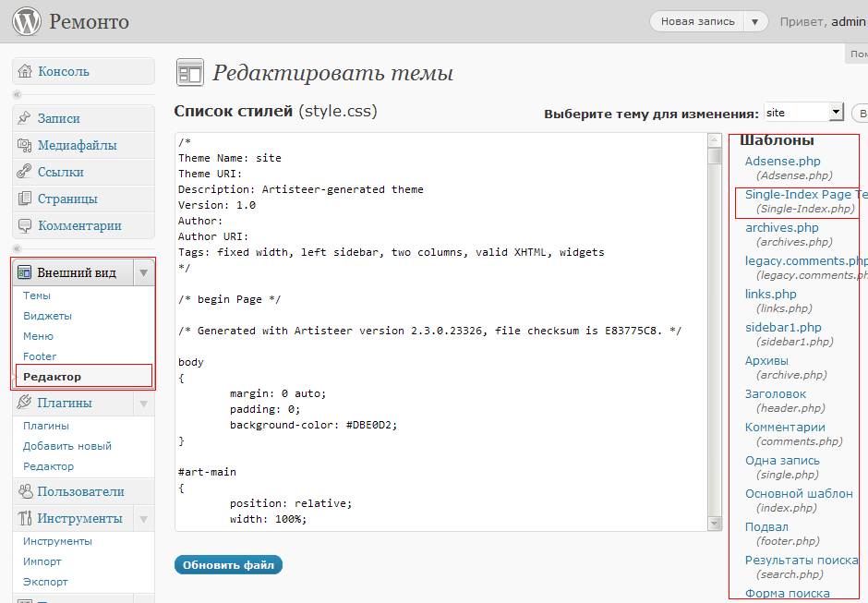The width and height of the screenshot is (868, 603).
Task: Click the WordPress logo icon
Action: click(x=27, y=21)
